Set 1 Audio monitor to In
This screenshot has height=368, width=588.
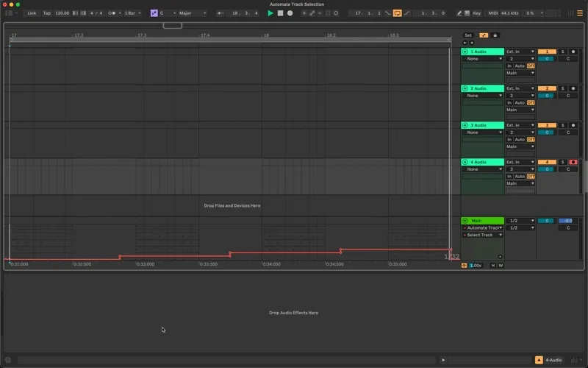pyautogui.click(x=509, y=66)
